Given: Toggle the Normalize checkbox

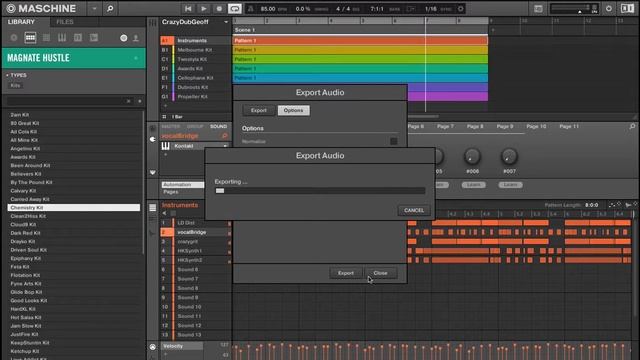Looking at the screenshot, I should pyautogui.click(x=393, y=141).
